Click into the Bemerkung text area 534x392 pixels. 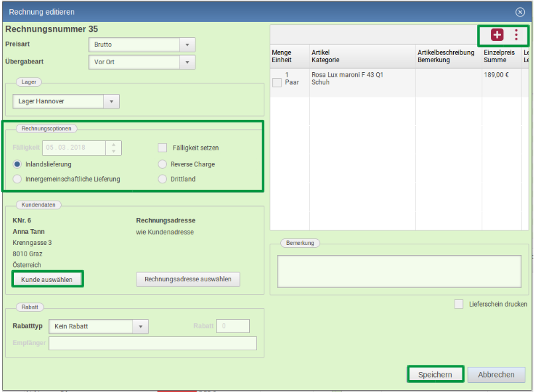(x=399, y=271)
